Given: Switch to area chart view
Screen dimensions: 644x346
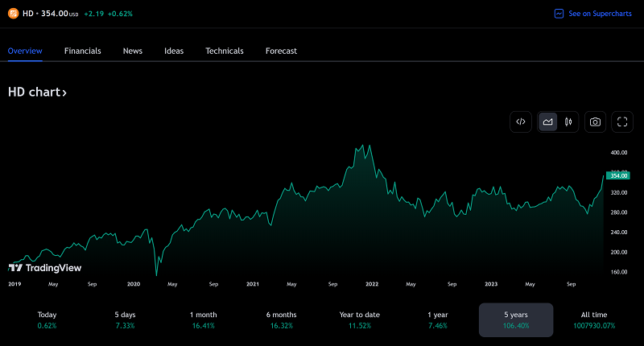Looking at the screenshot, I should pyautogui.click(x=547, y=122).
